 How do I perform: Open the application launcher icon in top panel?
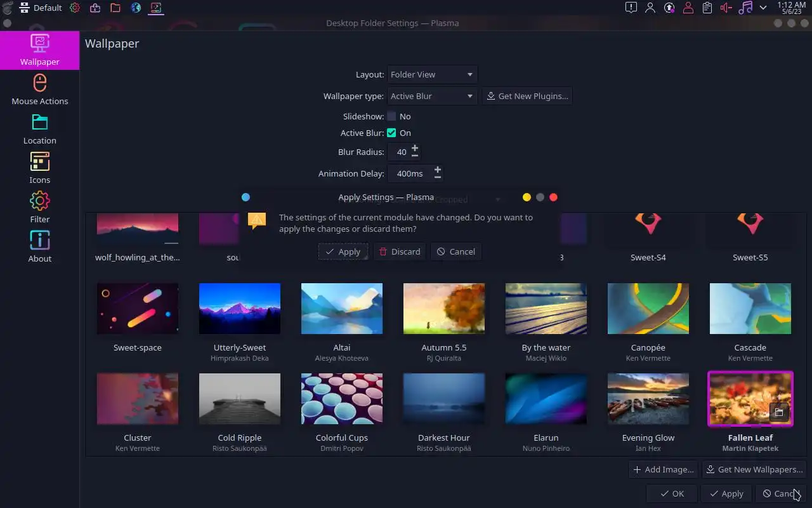(8, 8)
